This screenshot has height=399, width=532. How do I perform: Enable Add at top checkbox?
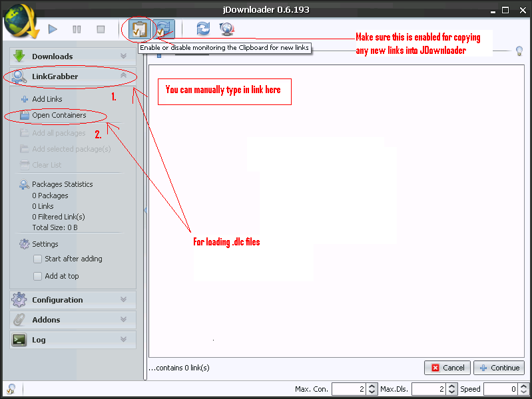tap(37, 276)
